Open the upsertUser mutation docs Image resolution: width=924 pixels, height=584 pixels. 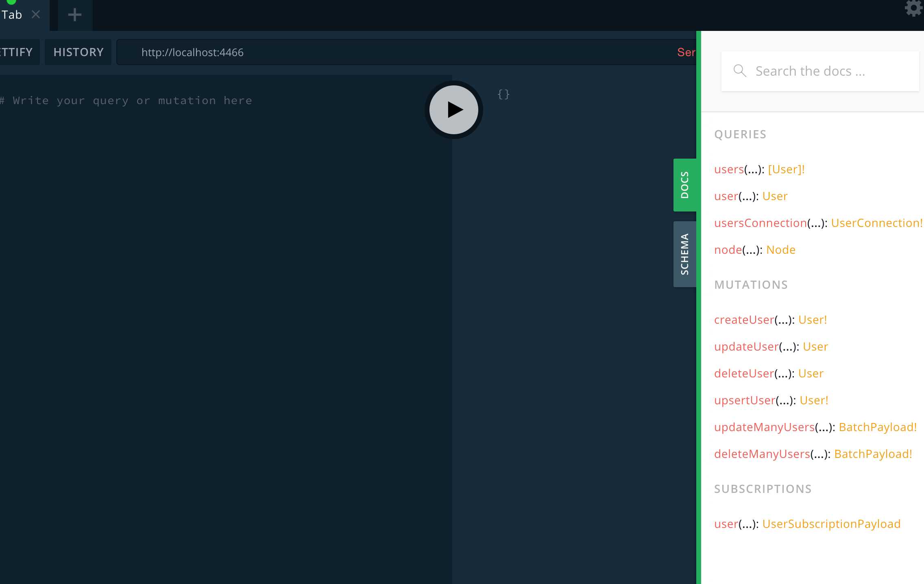click(x=745, y=400)
